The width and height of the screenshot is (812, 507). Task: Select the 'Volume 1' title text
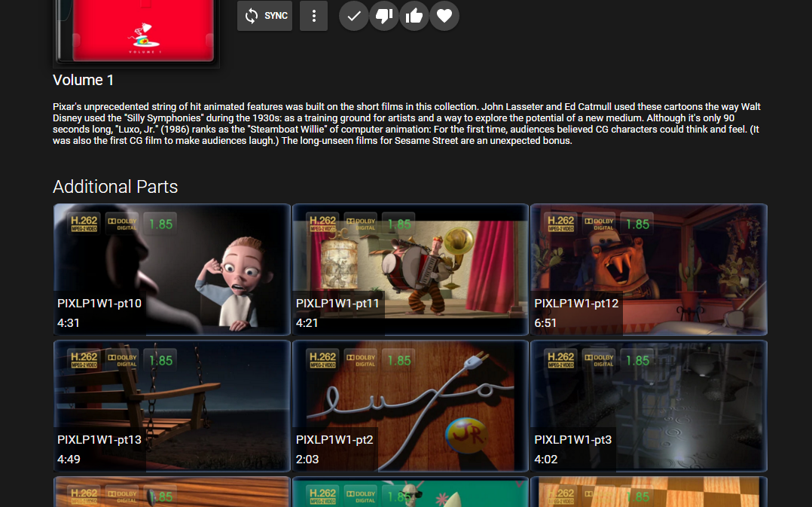(x=83, y=81)
